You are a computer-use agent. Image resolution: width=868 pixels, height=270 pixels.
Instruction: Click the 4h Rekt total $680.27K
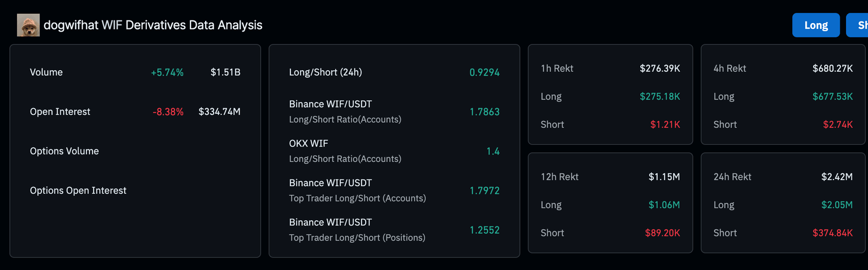[832, 68]
